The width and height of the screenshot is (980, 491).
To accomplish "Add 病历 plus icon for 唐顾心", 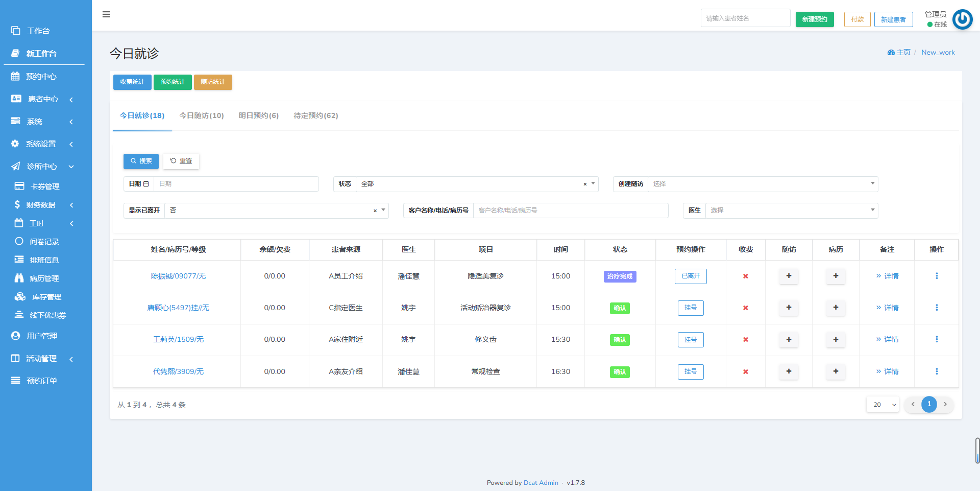I will [x=836, y=308].
